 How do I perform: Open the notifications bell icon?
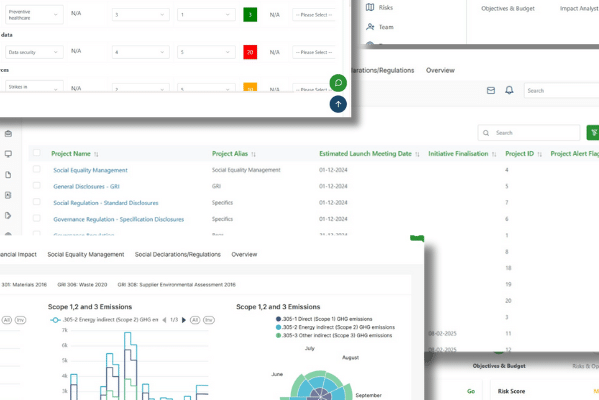pos(509,90)
